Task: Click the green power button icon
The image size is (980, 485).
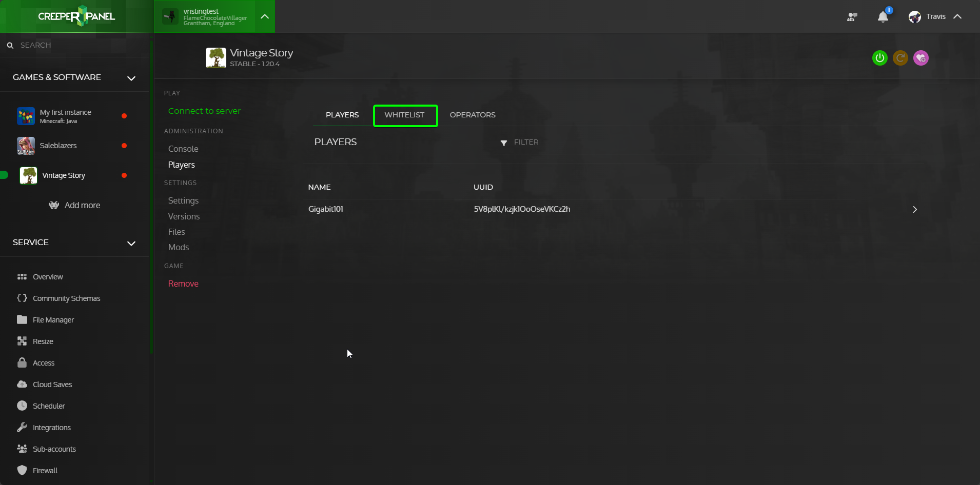Action: [880, 58]
